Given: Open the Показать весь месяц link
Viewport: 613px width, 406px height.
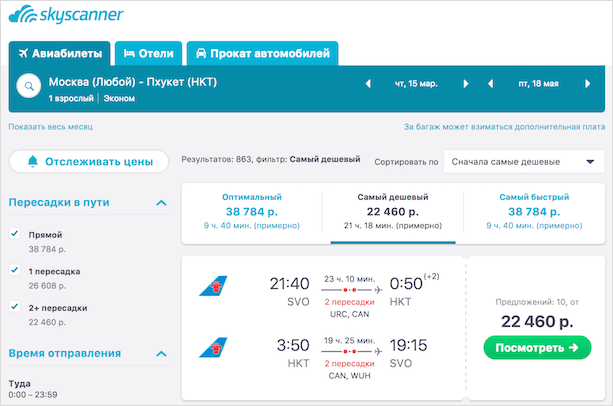Looking at the screenshot, I should (50, 127).
